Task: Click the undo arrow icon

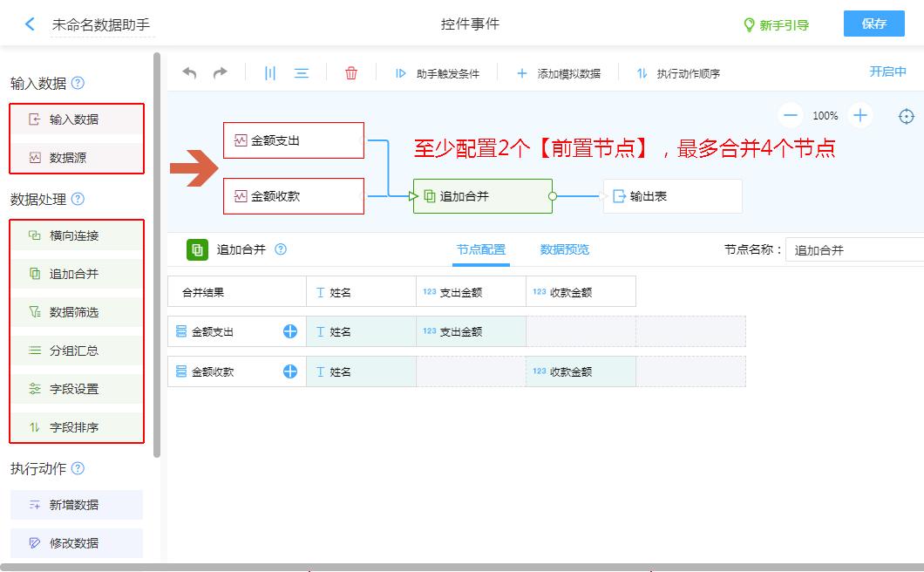Action: [x=189, y=73]
